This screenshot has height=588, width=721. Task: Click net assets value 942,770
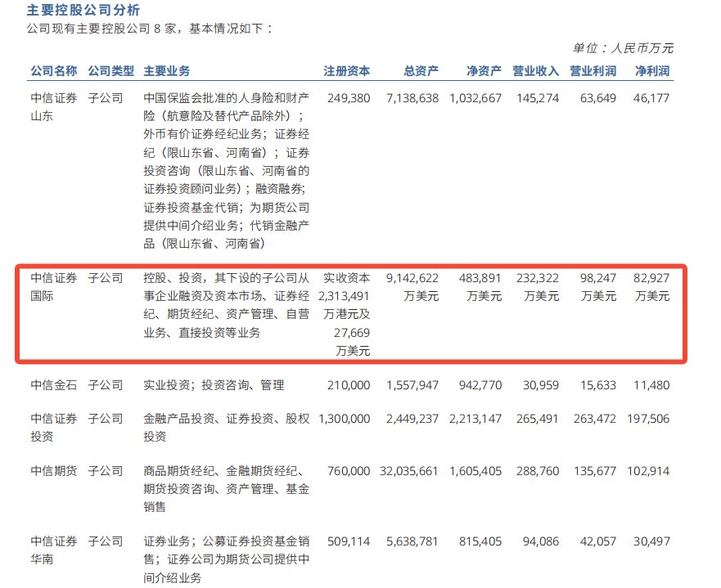[x=480, y=385]
